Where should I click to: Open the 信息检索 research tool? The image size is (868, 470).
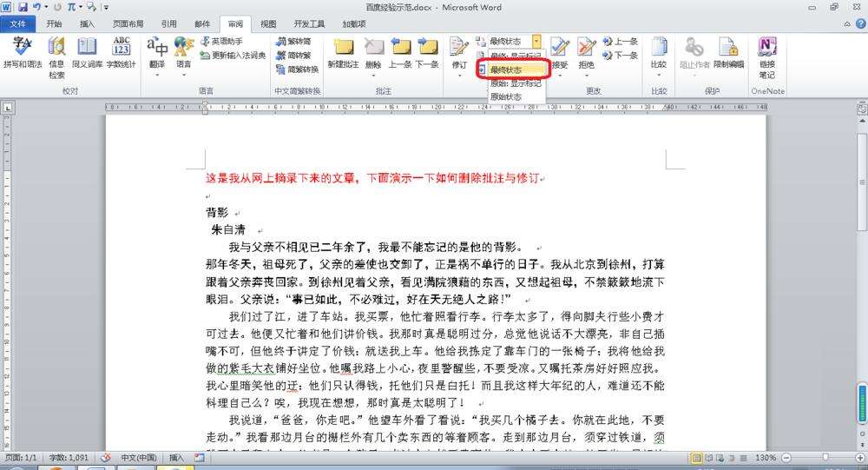[x=56, y=57]
